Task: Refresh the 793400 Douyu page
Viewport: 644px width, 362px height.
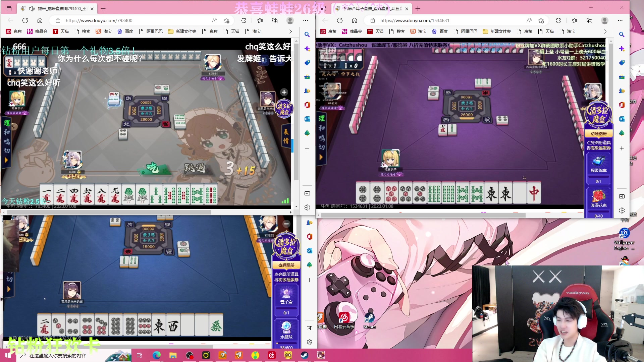Action: (x=25, y=20)
